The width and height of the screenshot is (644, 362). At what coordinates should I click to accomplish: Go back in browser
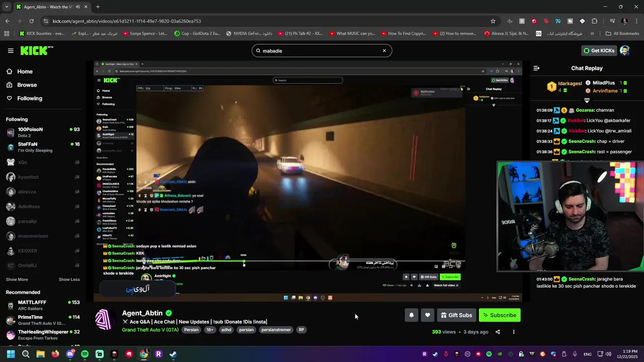(7, 21)
